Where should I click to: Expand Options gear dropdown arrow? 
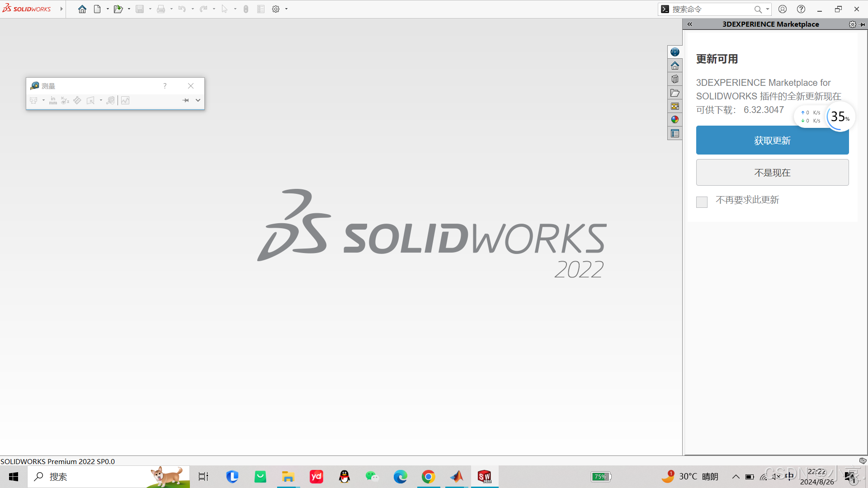(287, 9)
